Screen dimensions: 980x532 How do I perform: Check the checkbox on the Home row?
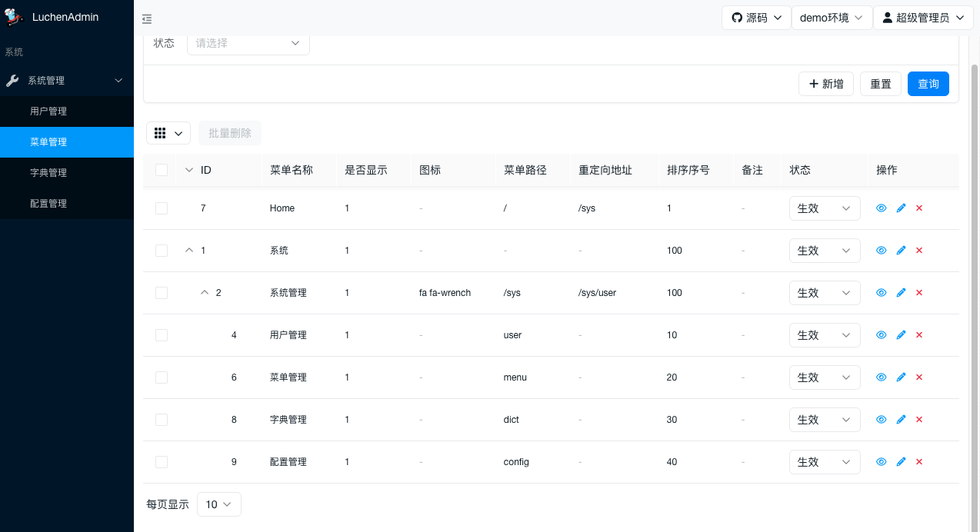162,208
